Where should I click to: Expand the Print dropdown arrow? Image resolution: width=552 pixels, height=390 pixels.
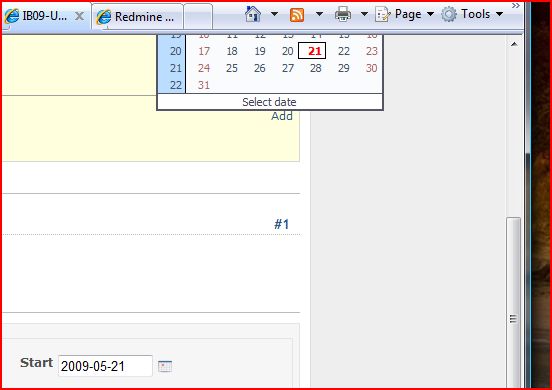(x=364, y=14)
